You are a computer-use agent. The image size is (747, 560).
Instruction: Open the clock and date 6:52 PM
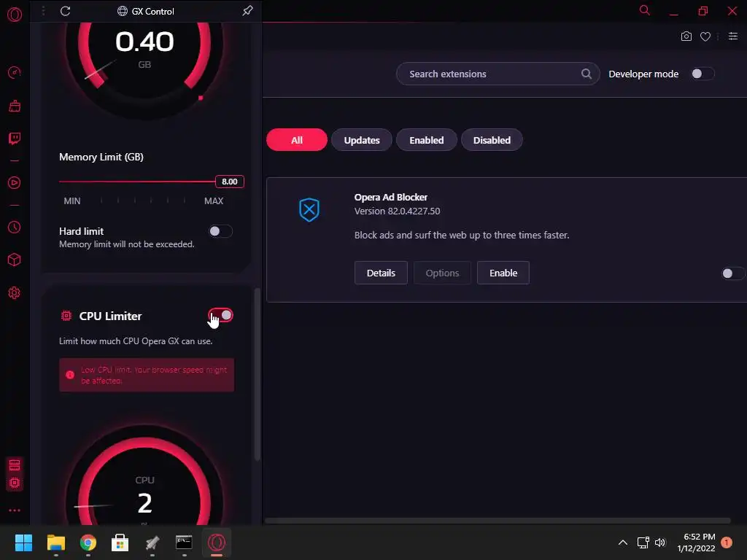click(x=696, y=542)
